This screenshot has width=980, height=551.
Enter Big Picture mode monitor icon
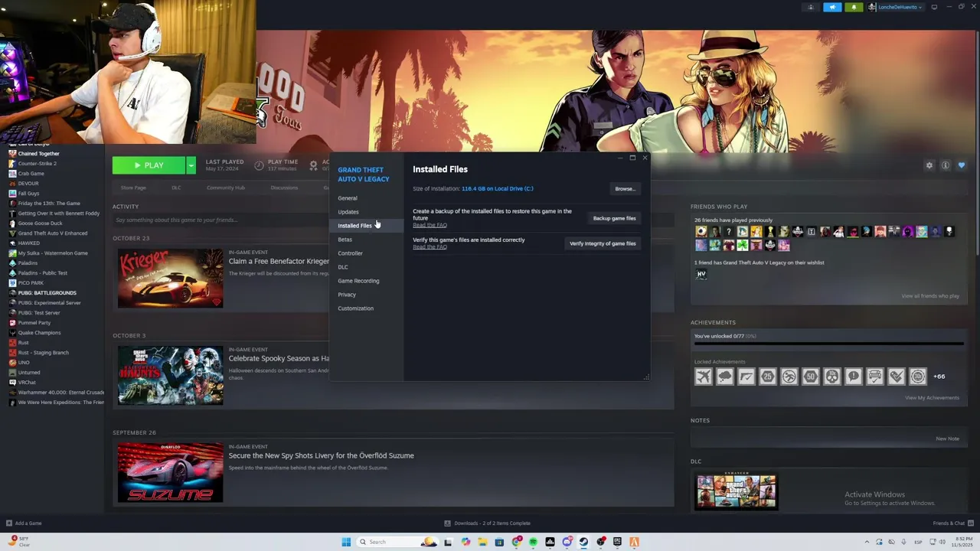point(934,7)
